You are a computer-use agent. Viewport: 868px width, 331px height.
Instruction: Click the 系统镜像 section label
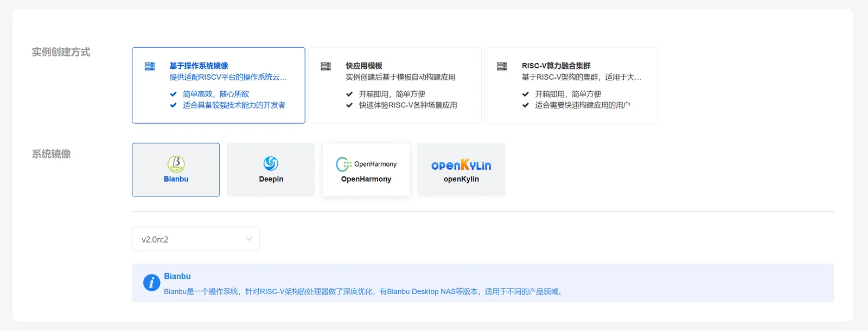point(51,154)
